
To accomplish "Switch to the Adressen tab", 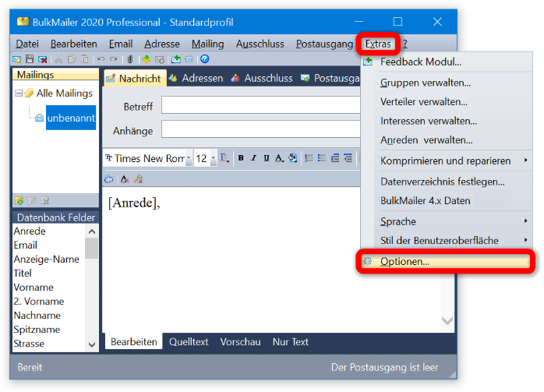I will point(196,79).
